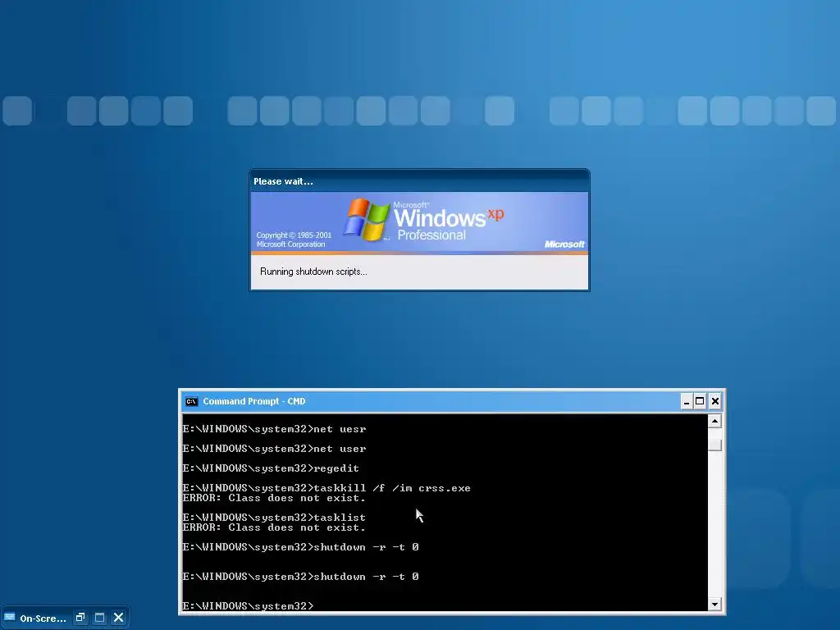The image size is (840, 630).
Task: Click the "taskkill /f /im crss.exe" line
Action: [326, 488]
